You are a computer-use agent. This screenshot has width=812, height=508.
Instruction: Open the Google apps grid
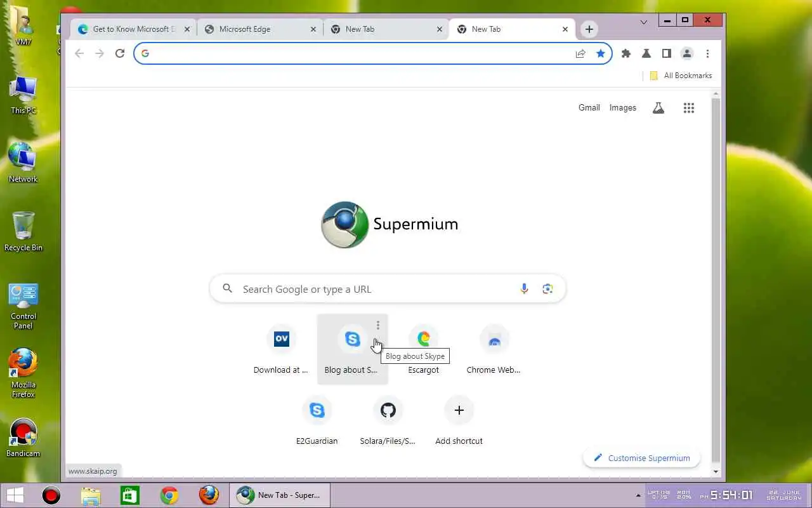(689, 108)
